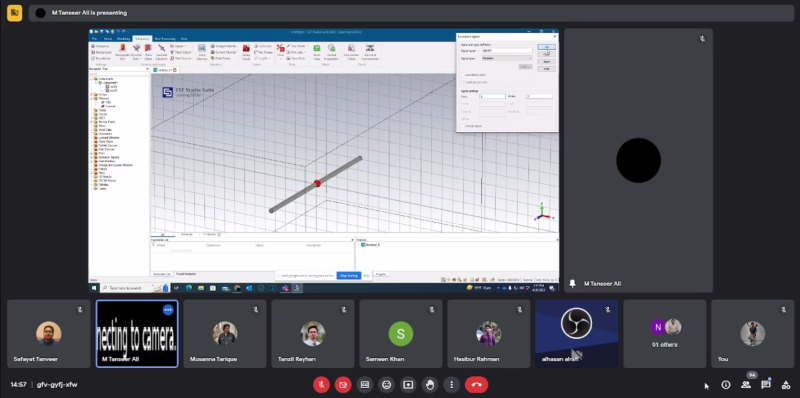Switch to the Simulation ribbon tab
This screenshot has height=398, width=800.
(x=142, y=39)
